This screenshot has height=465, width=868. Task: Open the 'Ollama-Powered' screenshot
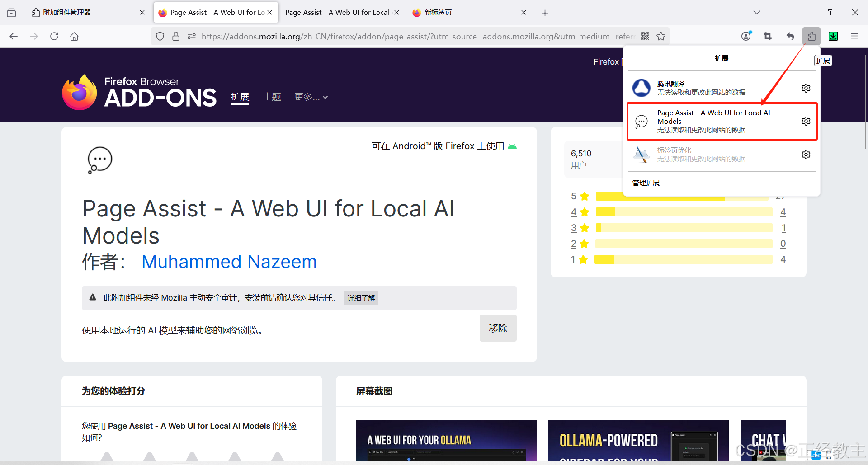639,441
